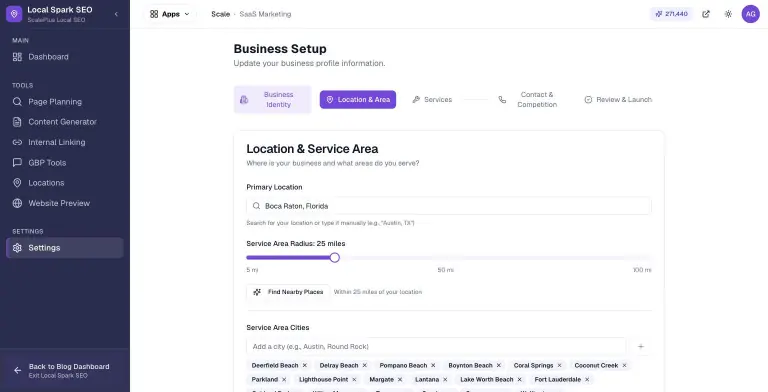Remove Margate city tag
Screen dimensions: 768x392
(400, 380)
